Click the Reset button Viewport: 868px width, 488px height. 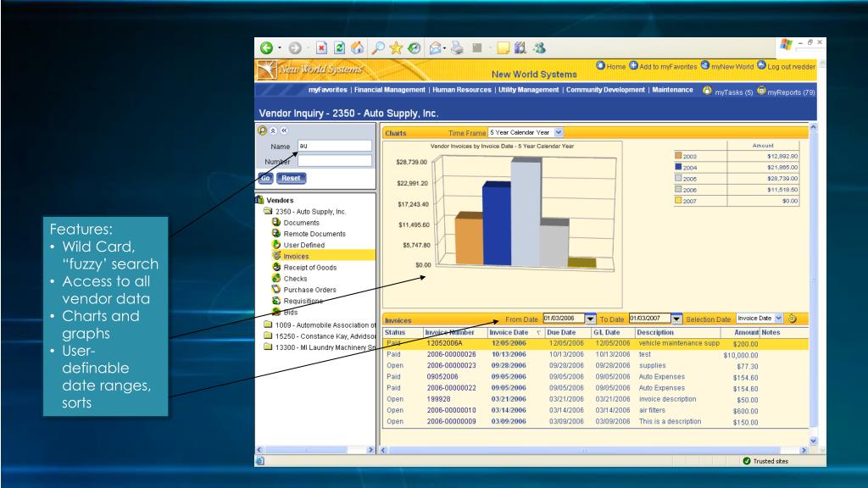tap(292, 178)
